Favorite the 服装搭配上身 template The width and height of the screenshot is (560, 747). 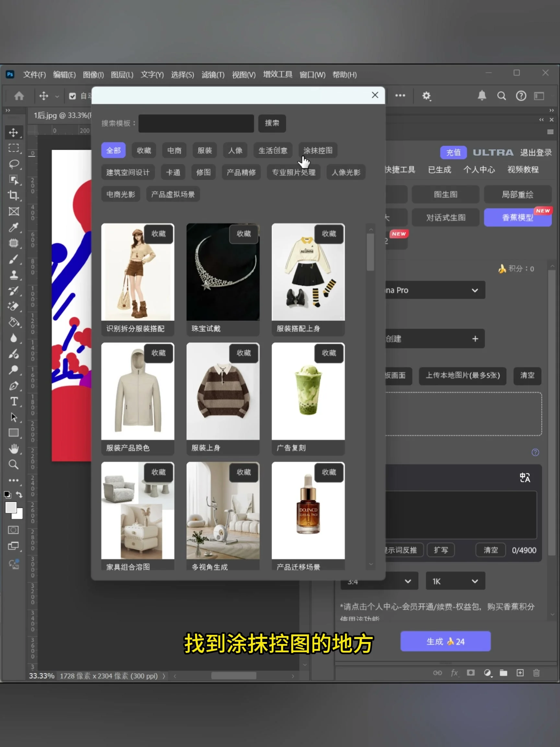(329, 234)
